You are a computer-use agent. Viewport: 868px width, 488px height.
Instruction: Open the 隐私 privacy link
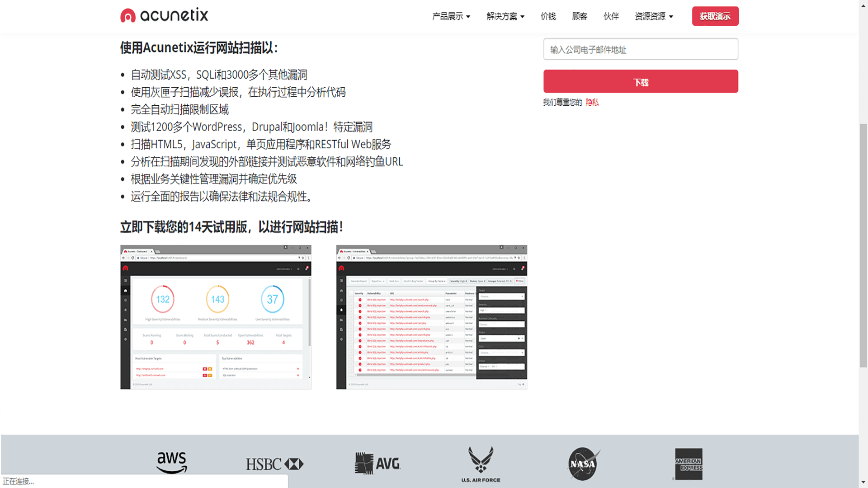coord(592,102)
